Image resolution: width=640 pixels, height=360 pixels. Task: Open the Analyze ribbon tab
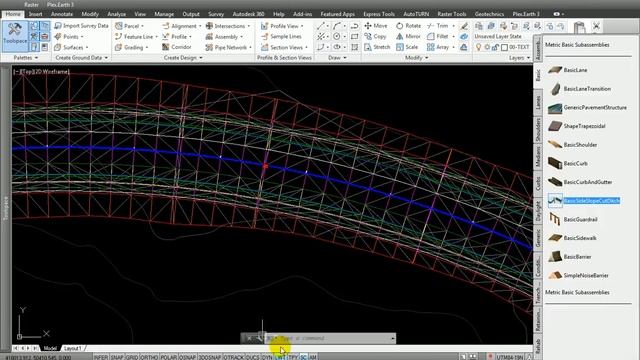(116, 14)
